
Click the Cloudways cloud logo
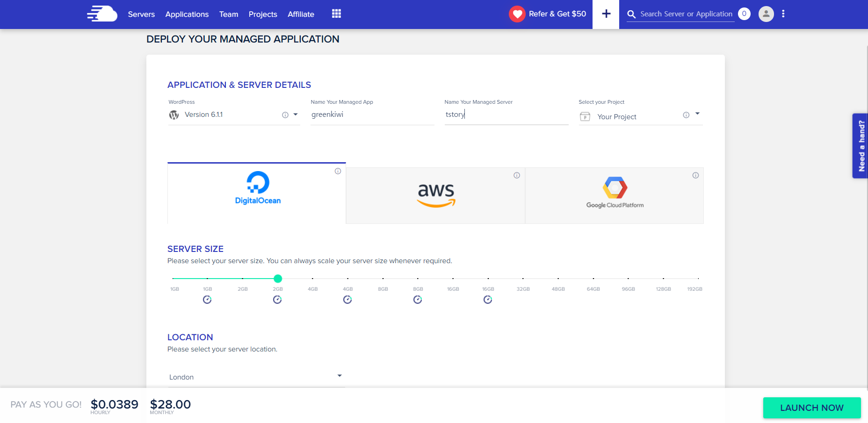[102, 14]
